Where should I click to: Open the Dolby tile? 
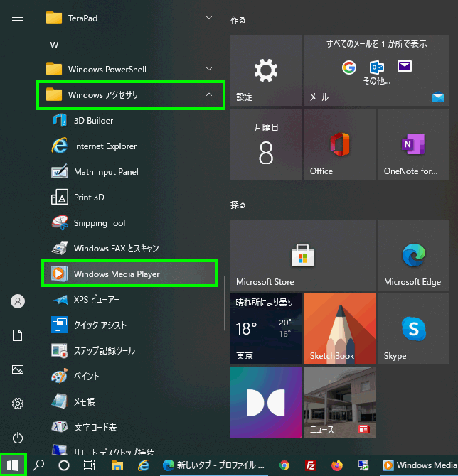coord(266,403)
